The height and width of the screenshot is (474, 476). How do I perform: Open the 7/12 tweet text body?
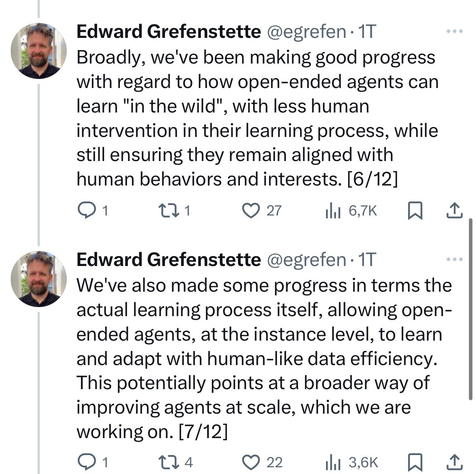tap(260, 358)
